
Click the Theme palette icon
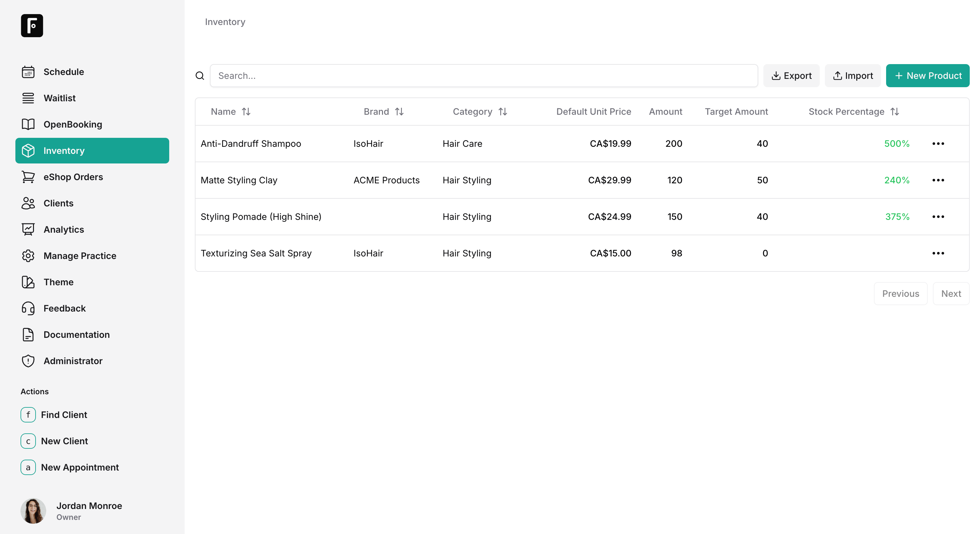(28, 282)
